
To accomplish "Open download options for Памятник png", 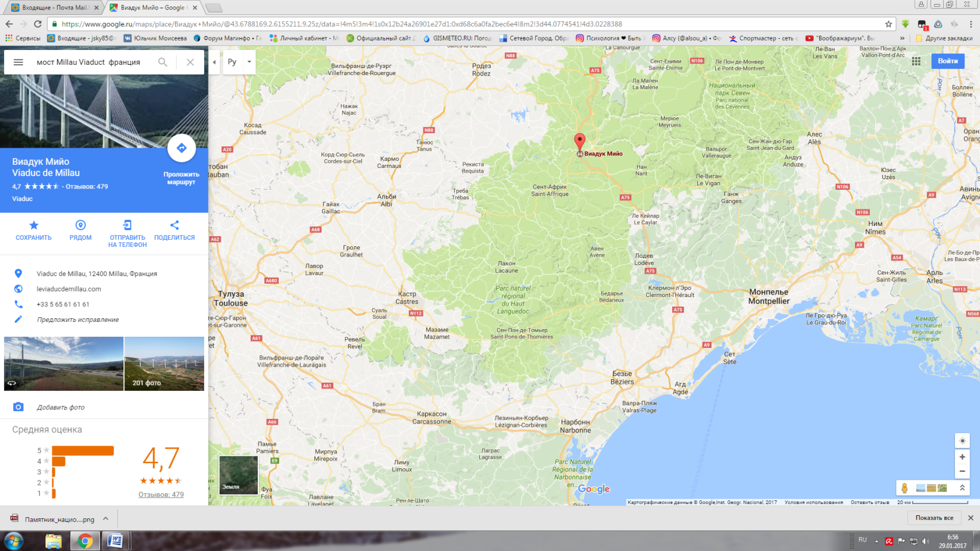I will (106, 519).
